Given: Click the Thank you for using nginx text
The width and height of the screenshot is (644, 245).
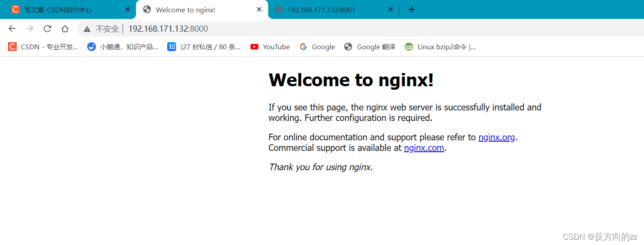Looking at the screenshot, I should coord(321,167).
